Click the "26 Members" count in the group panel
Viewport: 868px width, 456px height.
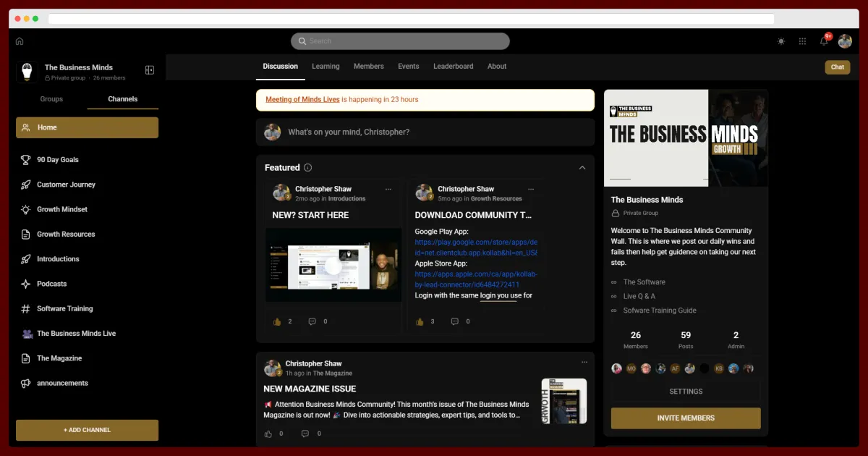[636, 339]
